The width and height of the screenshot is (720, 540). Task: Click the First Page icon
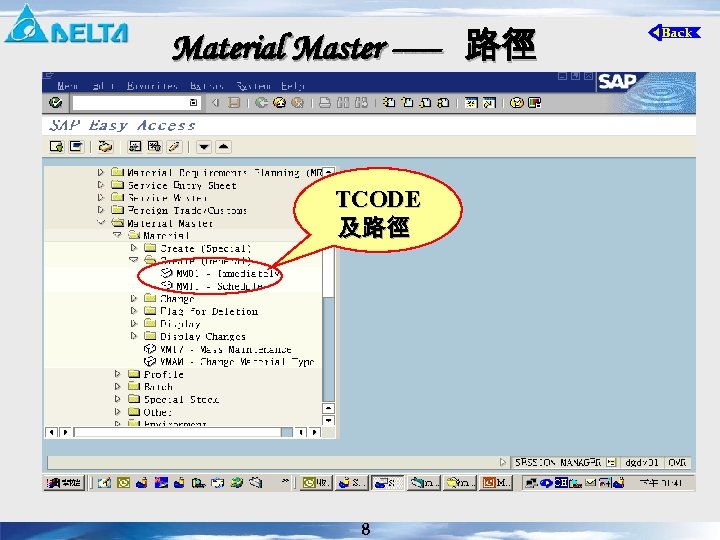click(389, 103)
